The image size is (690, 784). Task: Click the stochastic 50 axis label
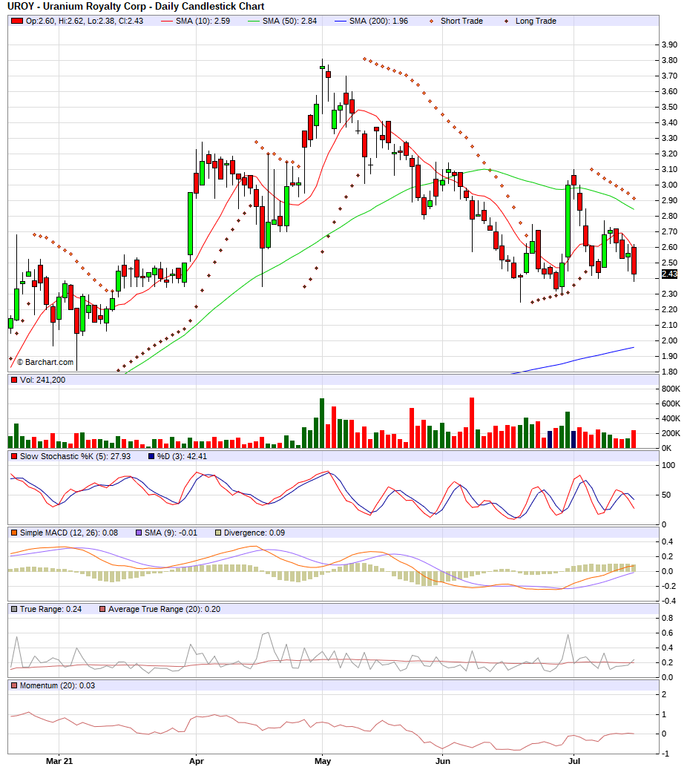(x=666, y=495)
